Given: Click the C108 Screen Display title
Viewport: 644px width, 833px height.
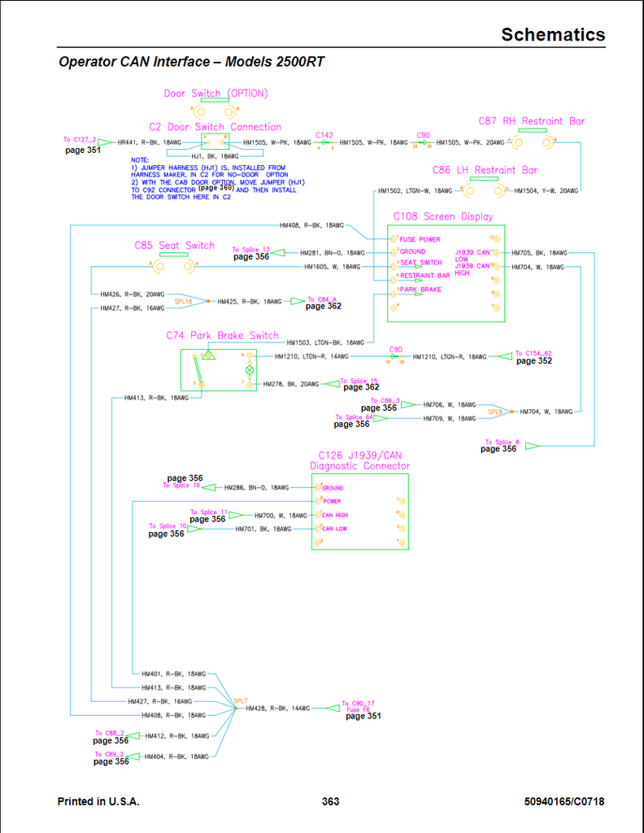Looking at the screenshot, I should (443, 217).
